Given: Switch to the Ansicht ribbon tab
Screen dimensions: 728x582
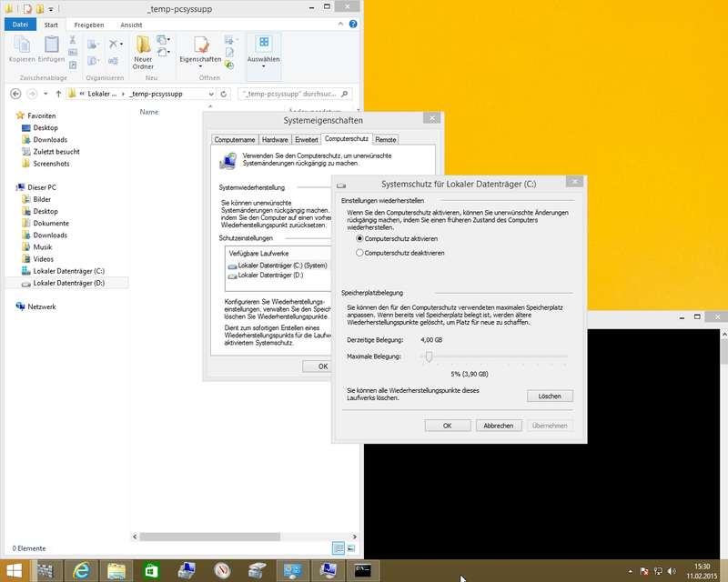Looking at the screenshot, I should point(131,25).
